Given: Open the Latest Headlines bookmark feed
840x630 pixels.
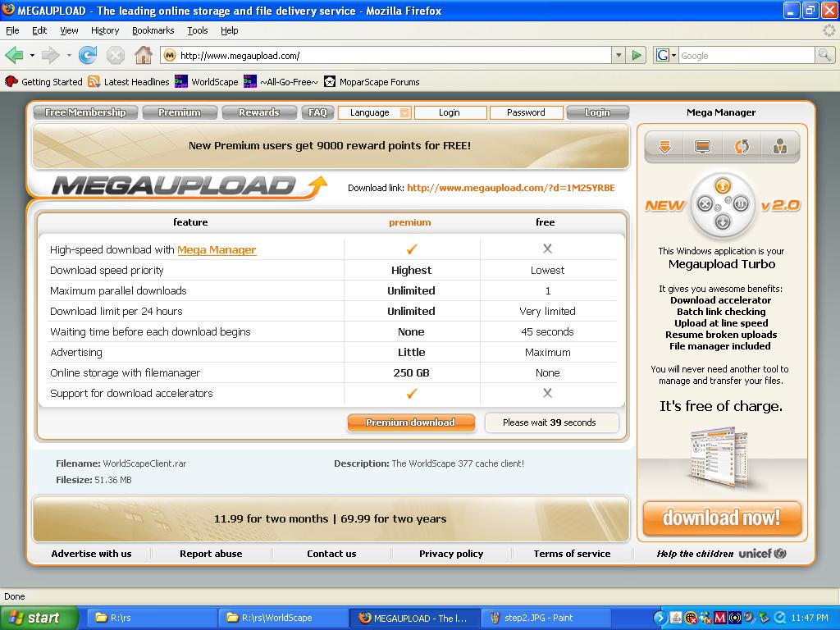Looking at the screenshot, I should (x=129, y=81).
